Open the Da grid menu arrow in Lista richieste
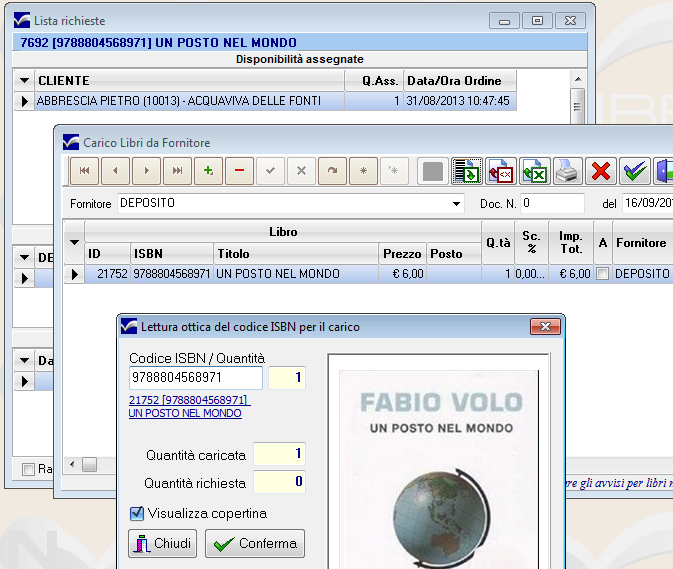Image resolution: width=673 pixels, height=569 pixels. pyautogui.click(x=24, y=360)
